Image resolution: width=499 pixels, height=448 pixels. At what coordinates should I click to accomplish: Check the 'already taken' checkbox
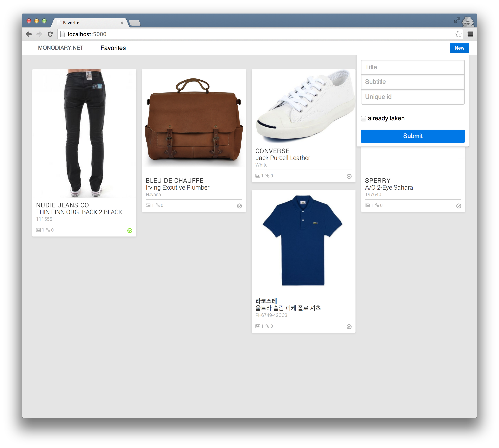pos(364,119)
